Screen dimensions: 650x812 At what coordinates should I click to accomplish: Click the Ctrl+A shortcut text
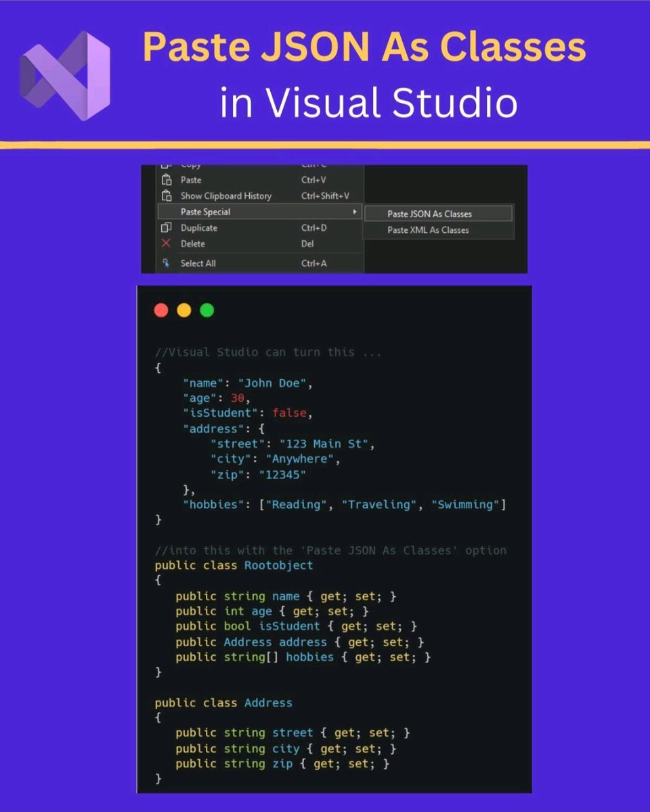(313, 263)
